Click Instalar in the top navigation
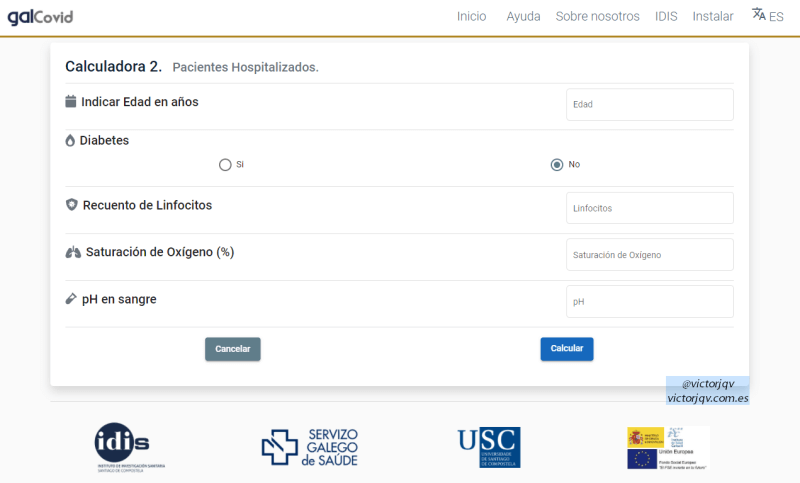 (x=713, y=16)
